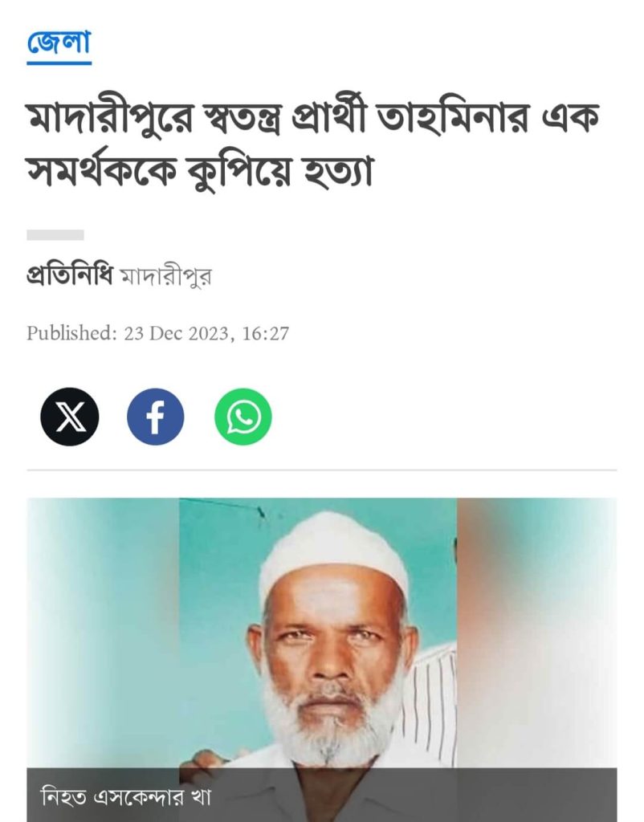The height and width of the screenshot is (822, 644).
Task: Click the blue underline beneath জেলা
Action: [59, 63]
